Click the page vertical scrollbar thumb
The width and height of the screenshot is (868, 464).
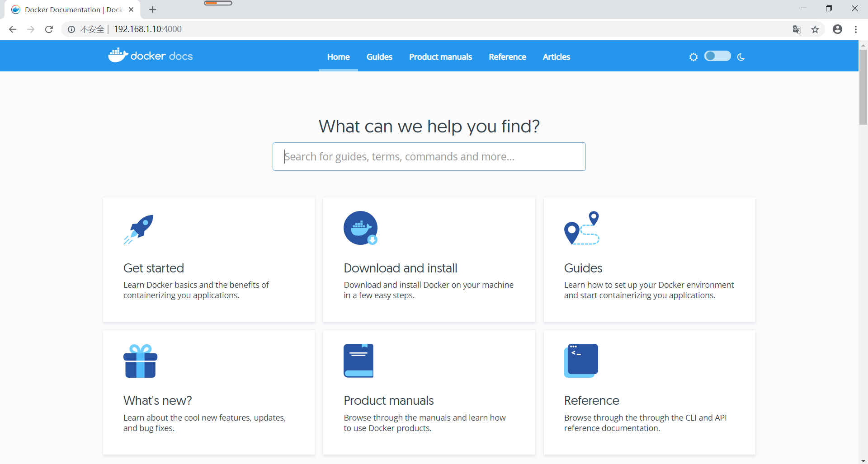click(x=863, y=87)
